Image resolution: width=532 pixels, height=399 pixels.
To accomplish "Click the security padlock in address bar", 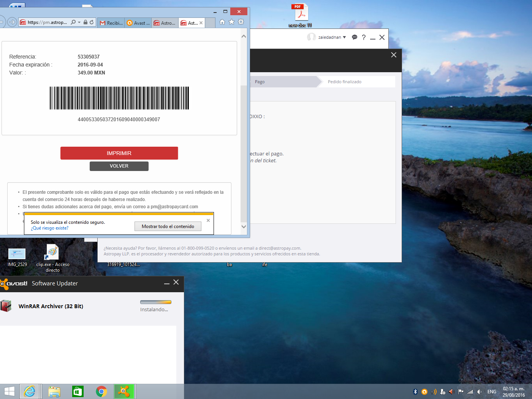I will coord(85,22).
